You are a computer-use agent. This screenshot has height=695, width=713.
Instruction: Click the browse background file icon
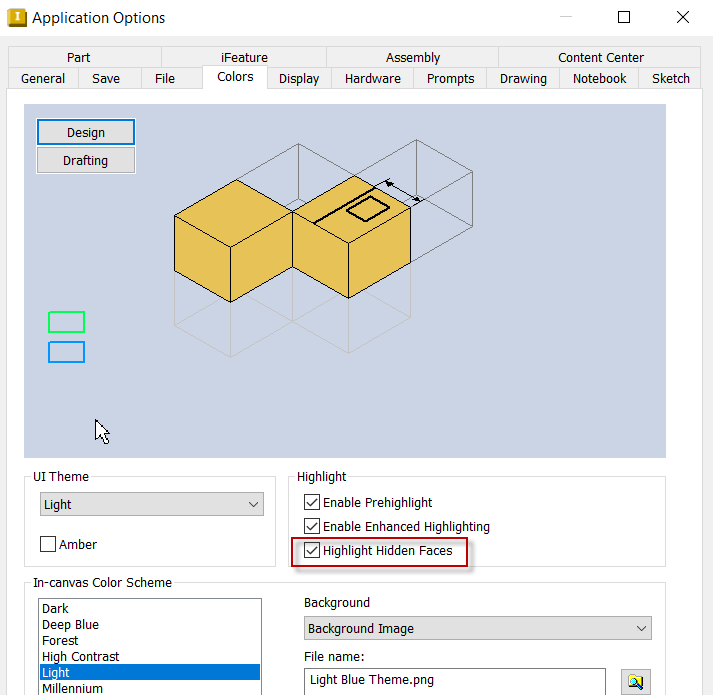tap(635, 681)
